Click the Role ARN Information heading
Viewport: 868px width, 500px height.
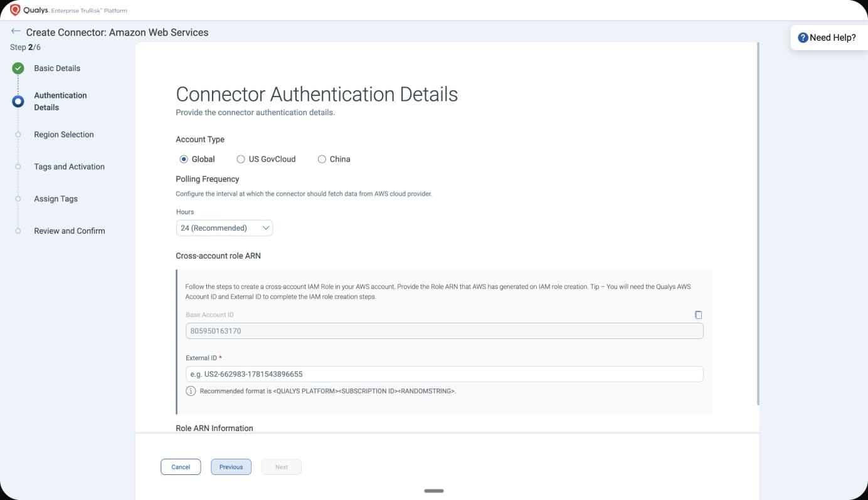point(214,428)
